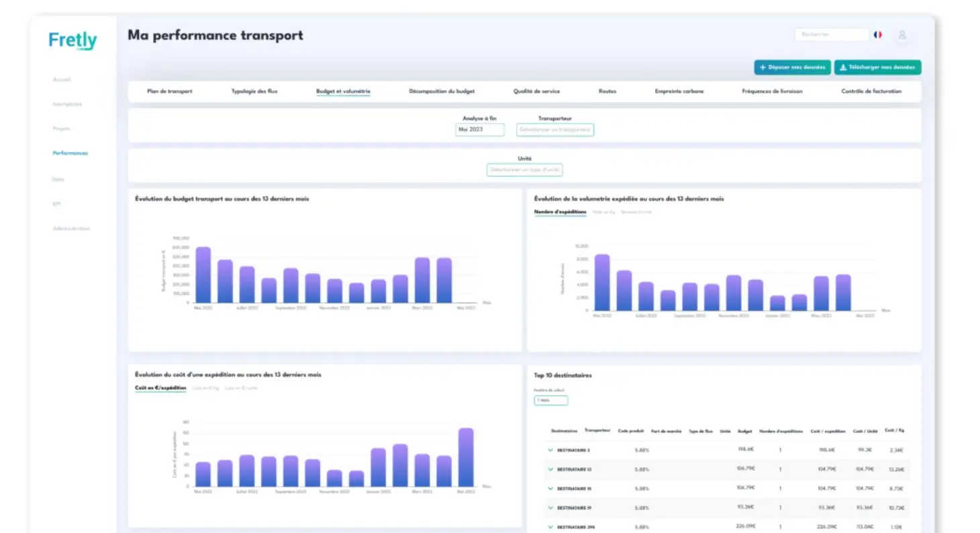Open Inscriptions in the sidebar
Image resolution: width=980 pixels, height=533 pixels.
(x=67, y=104)
